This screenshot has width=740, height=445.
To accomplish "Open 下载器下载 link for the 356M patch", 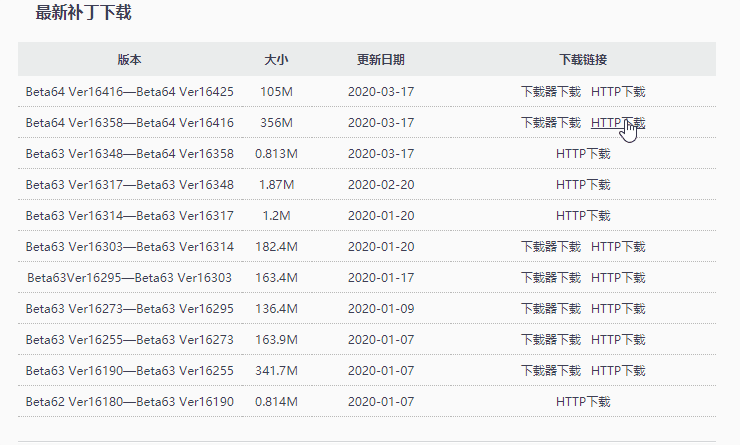I will [550, 123].
